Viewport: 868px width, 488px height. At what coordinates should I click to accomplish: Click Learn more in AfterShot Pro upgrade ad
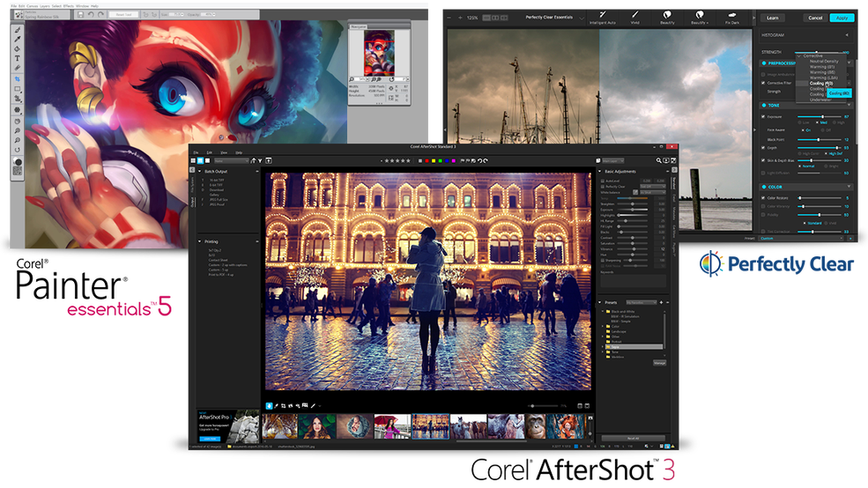[x=209, y=439]
